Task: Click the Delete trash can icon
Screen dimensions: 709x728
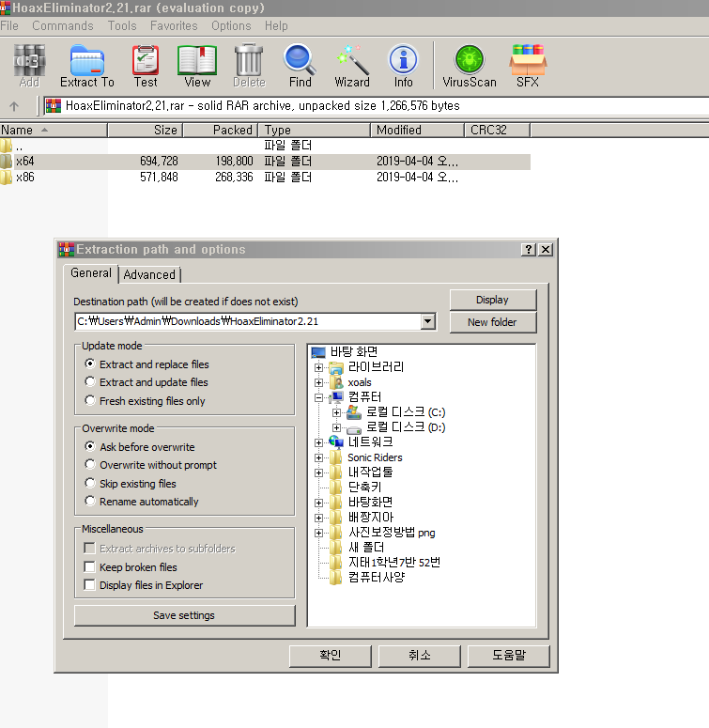Action: (249, 60)
